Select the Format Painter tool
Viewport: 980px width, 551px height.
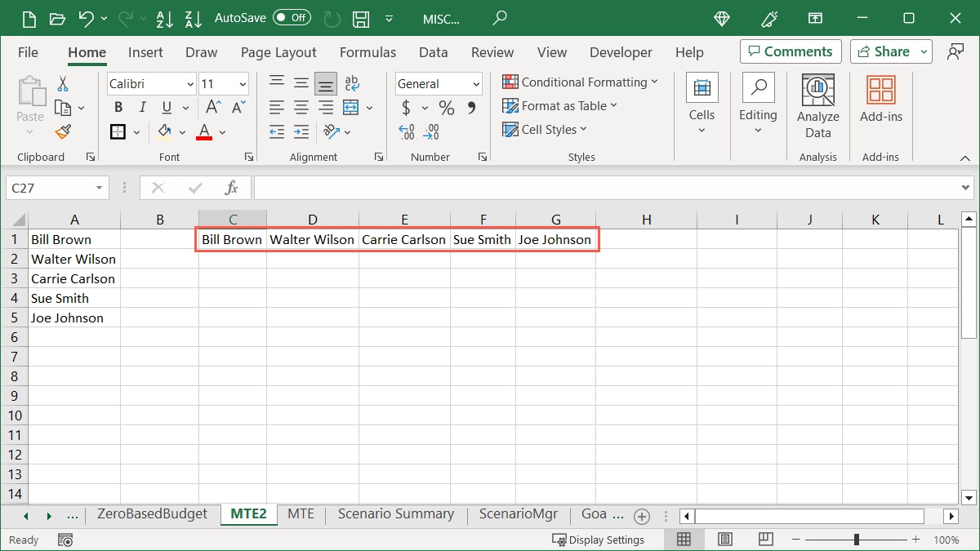61,131
